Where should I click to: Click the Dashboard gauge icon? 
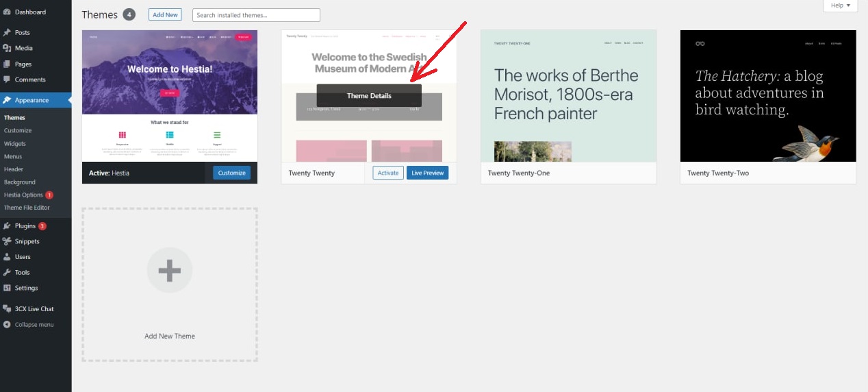pyautogui.click(x=7, y=12)
